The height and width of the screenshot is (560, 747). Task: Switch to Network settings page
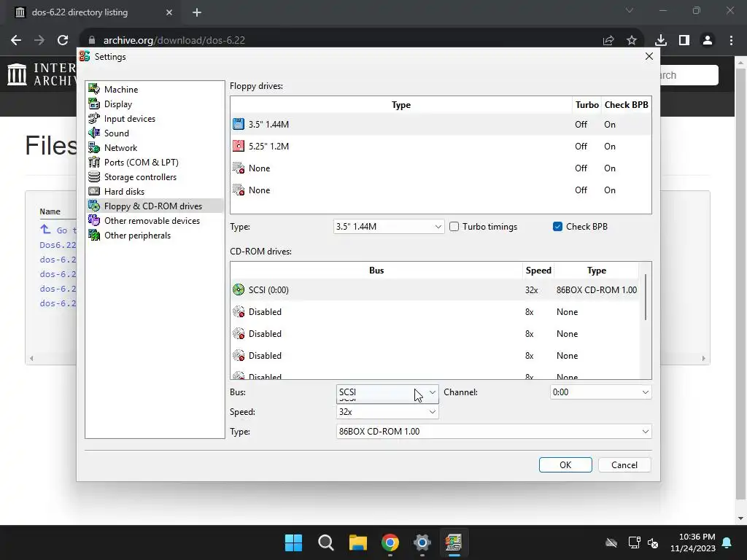pyautogui.click(x=120, y=147)
